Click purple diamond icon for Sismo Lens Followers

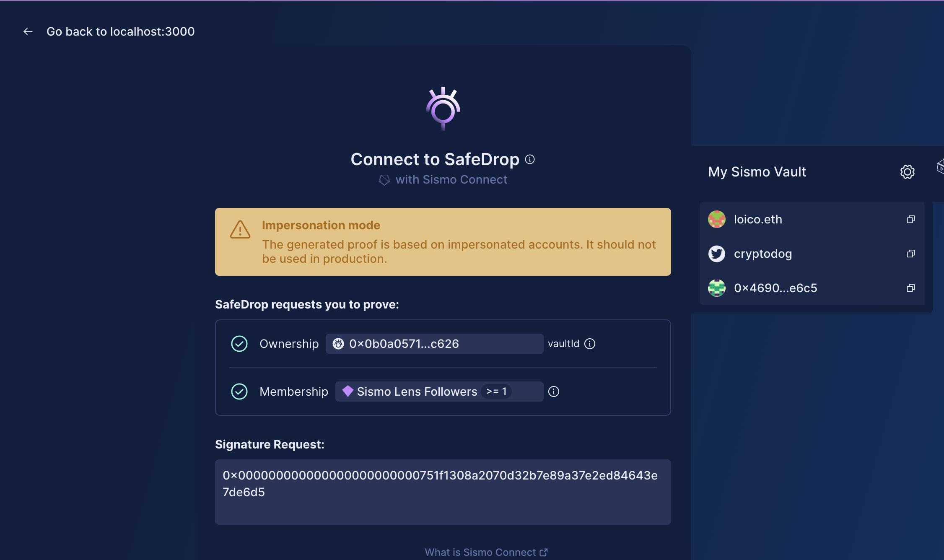pos(348,391)
